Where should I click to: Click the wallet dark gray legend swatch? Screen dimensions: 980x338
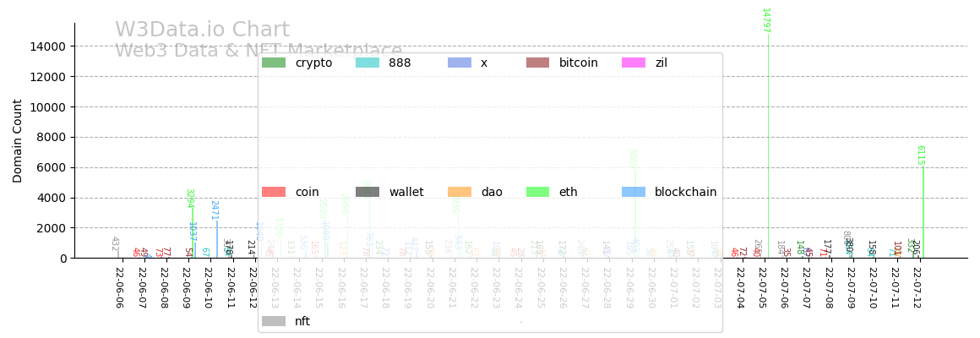tap(367, 192)
